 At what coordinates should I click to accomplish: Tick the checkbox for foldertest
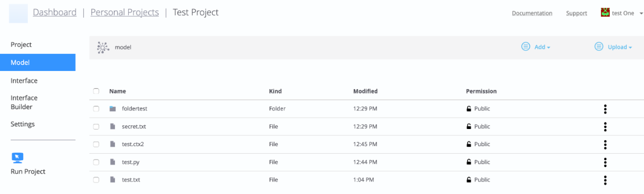(x=96, y=109)
